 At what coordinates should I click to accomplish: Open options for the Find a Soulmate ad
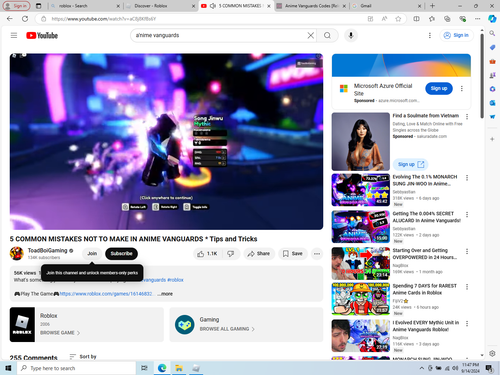pos(467,116)
